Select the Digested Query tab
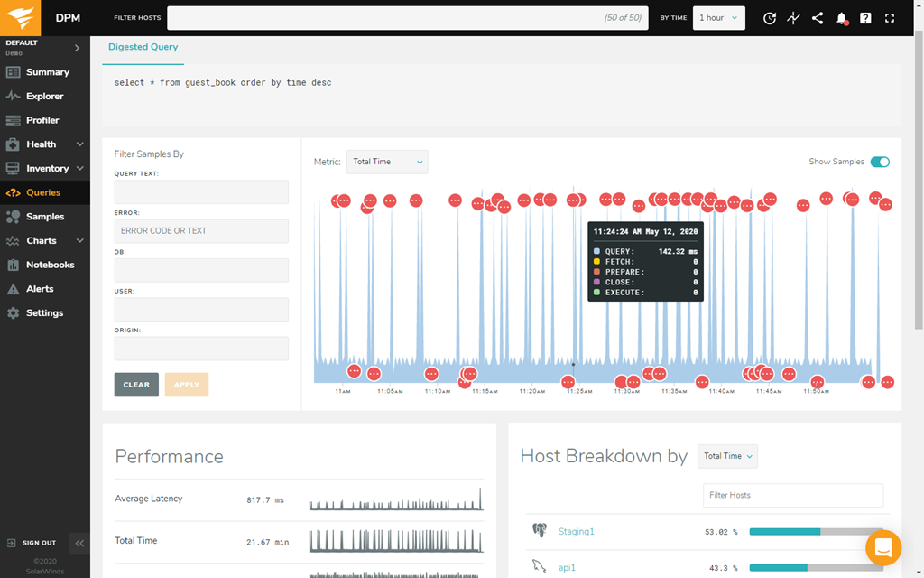The height and width of the screenshot is (578, 924). click(143, 47)
